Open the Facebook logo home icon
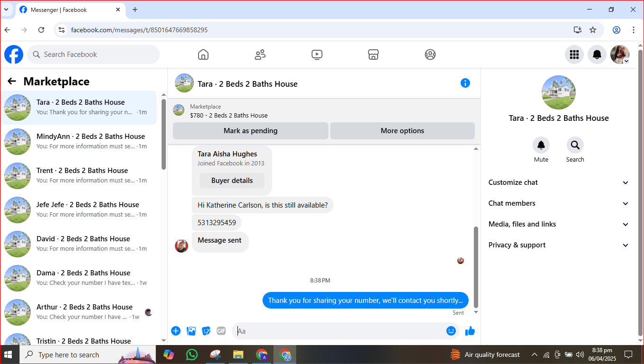This screenshot has width=644, height=364. coord(14,55)
